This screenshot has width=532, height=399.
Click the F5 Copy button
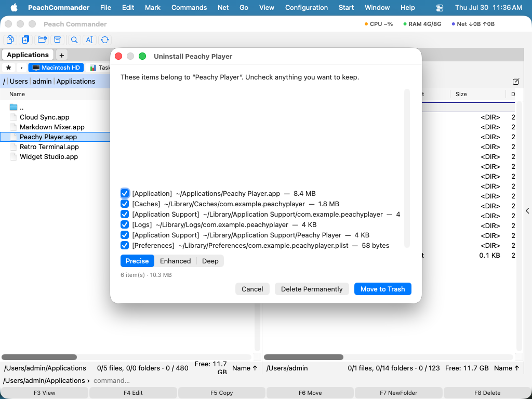pyautogui.click(x=221, y=393)
